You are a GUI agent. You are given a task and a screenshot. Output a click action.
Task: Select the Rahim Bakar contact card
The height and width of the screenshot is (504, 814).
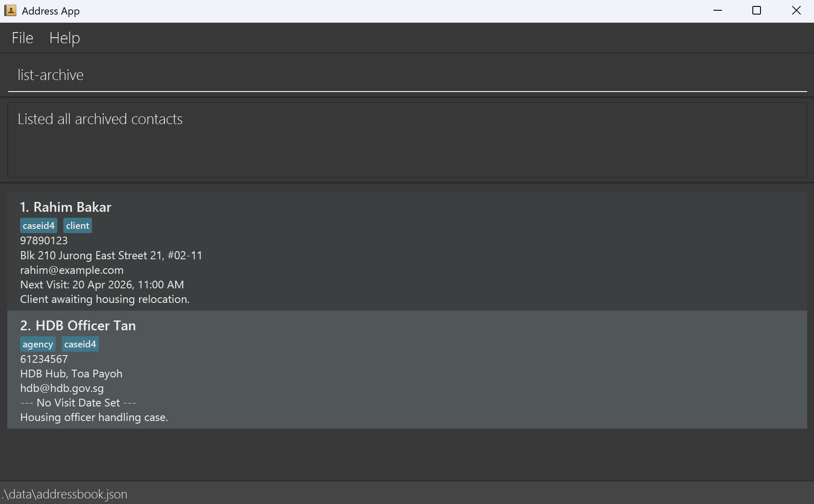pyautogui.click(x=407, y=251)
